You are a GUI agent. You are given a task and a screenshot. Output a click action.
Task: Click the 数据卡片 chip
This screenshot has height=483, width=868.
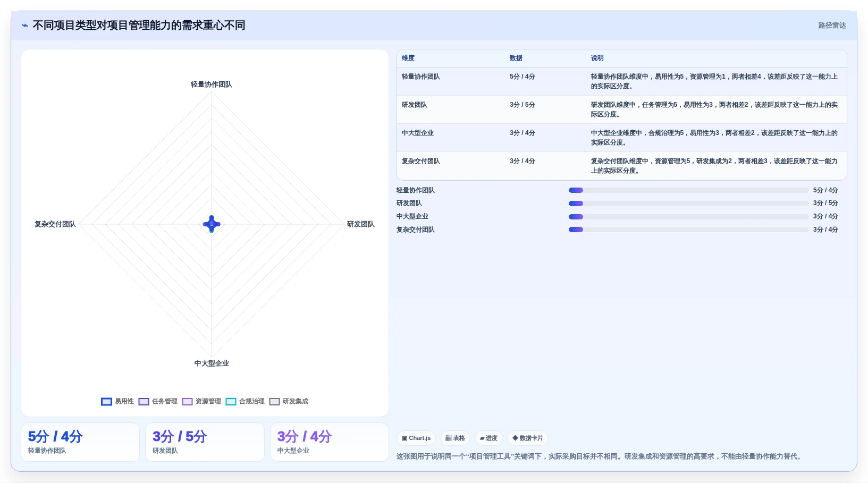528,438
